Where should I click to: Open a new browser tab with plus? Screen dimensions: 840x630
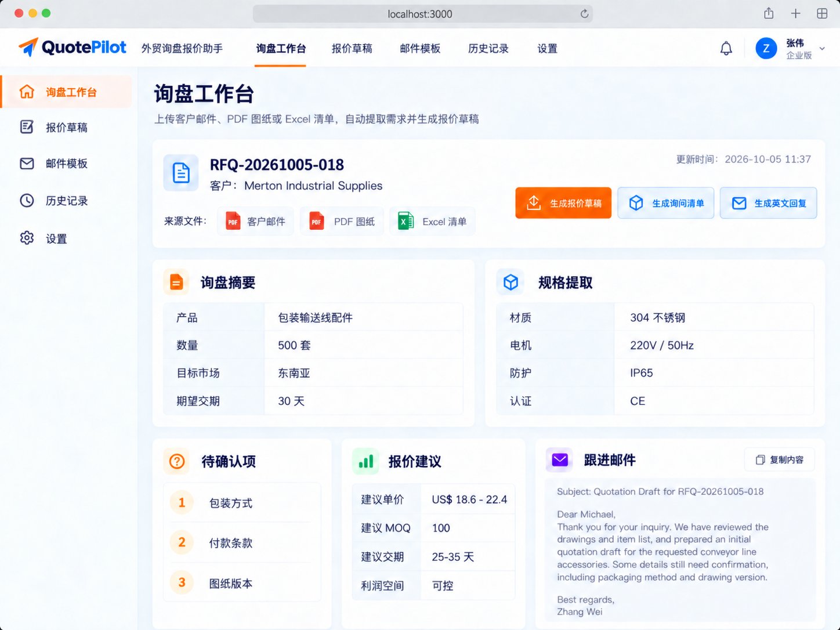tap(795, 13)
